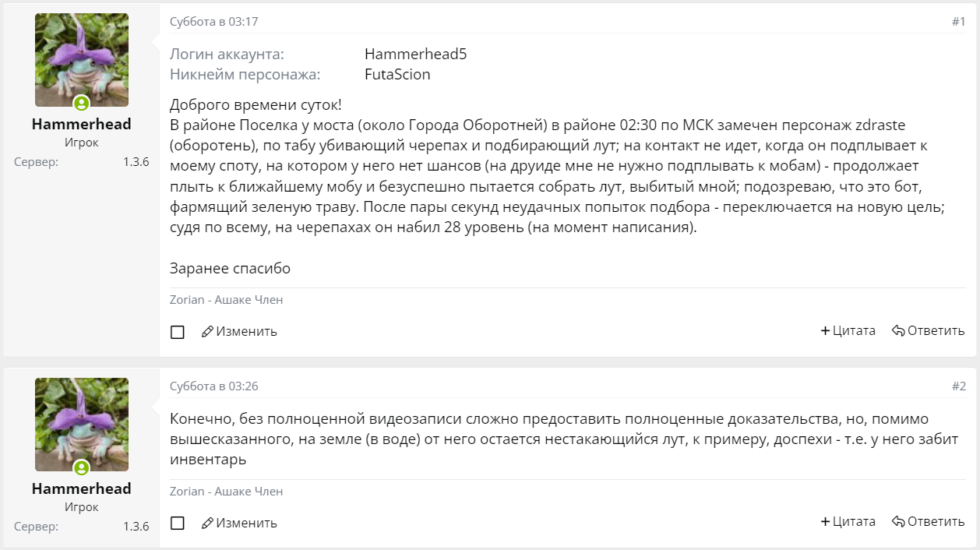Click the green online status badge on the bottom avatar
The height and width of the screenshot is (550, 980).
click(x=81, y=468)
